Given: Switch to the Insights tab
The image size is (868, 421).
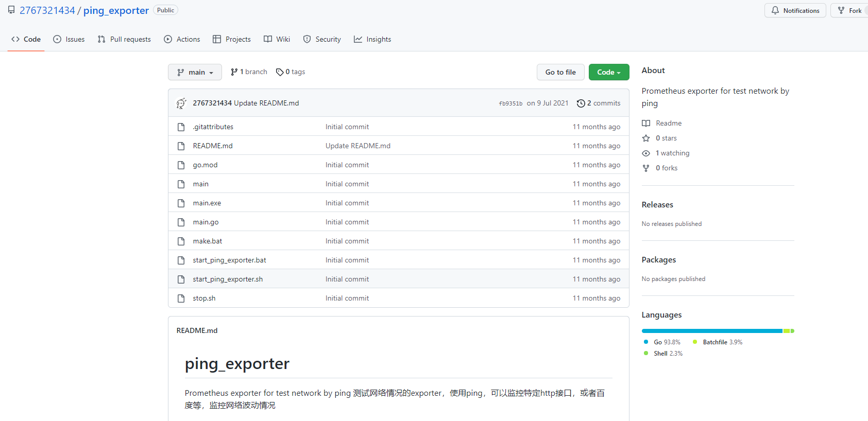Looking at the screenshot, I should click(372, 39).
